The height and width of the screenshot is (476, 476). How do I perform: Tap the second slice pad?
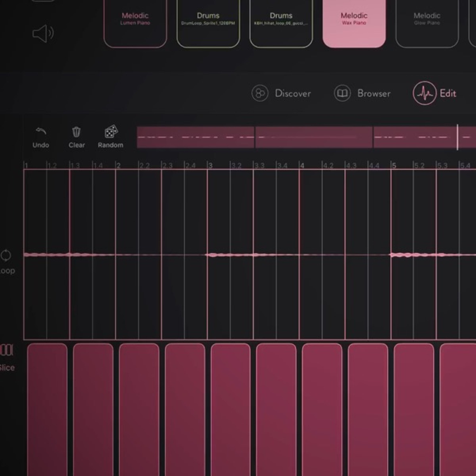[93, 410]
